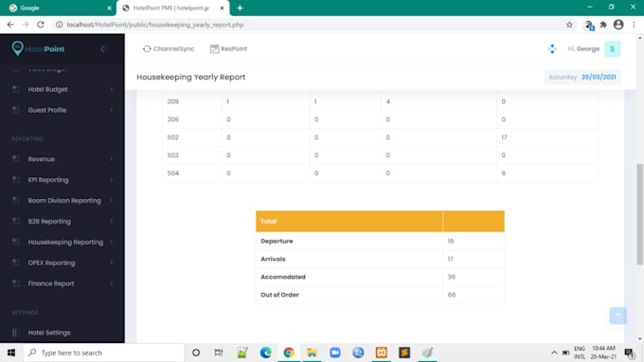Open ChannelSync from the top bar
Screen dimensions: 644x362
(x=169, y=49)
